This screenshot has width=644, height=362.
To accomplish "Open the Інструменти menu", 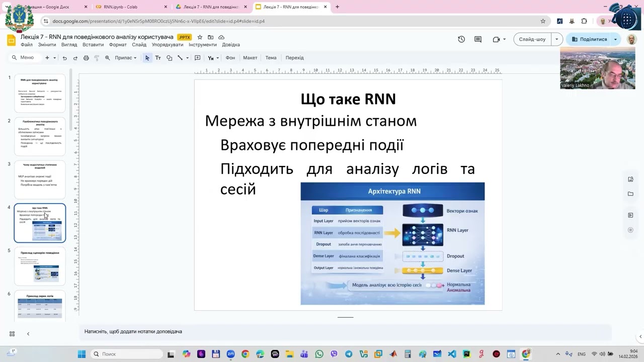I will coord(203,45).
